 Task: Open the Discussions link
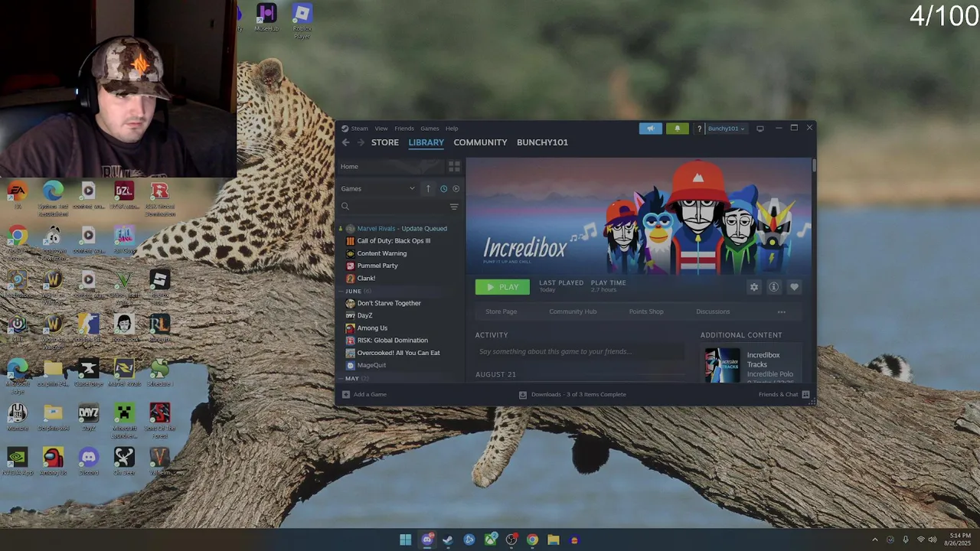pyautogui.click(x=713, y=311)
